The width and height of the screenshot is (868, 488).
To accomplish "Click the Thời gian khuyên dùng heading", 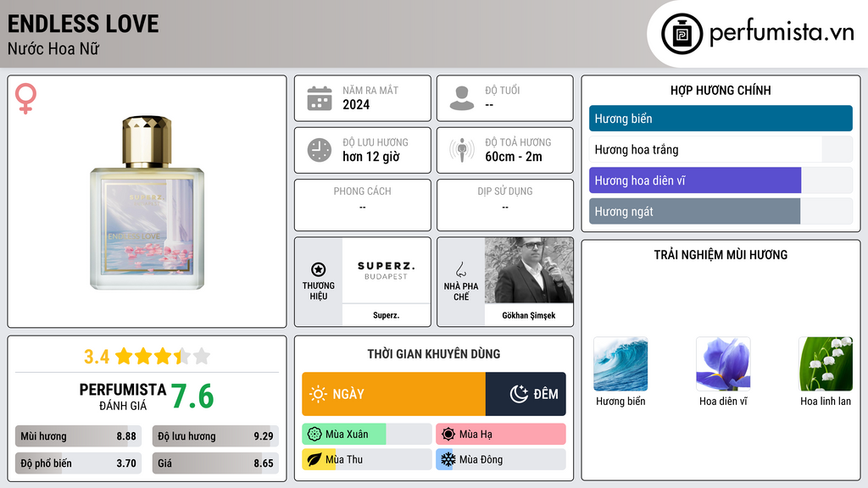I will [434, 354].
